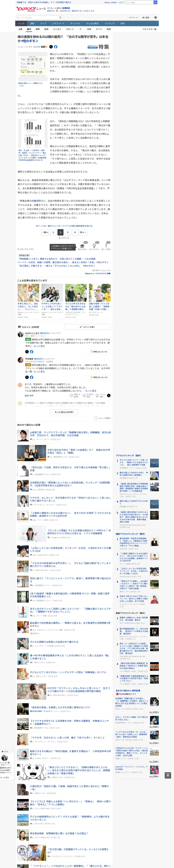Open the マイページ link
Screen dimensions: 174x868
pyautogui.click(x=133, y=18)
